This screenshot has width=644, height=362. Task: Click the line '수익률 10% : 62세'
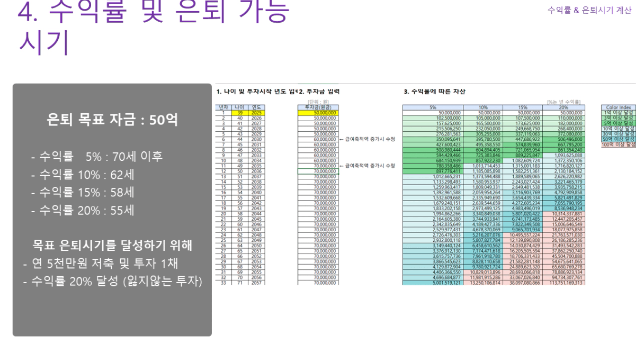click(83, 174)
